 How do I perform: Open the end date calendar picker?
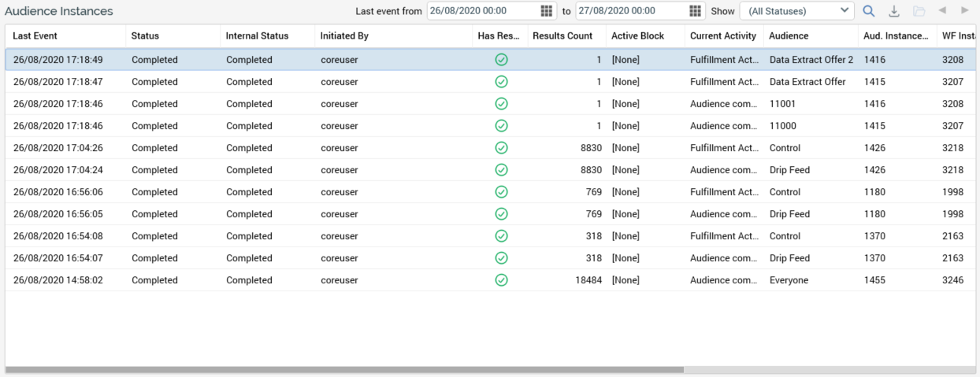pyautogui.click(x=695, y=11)
